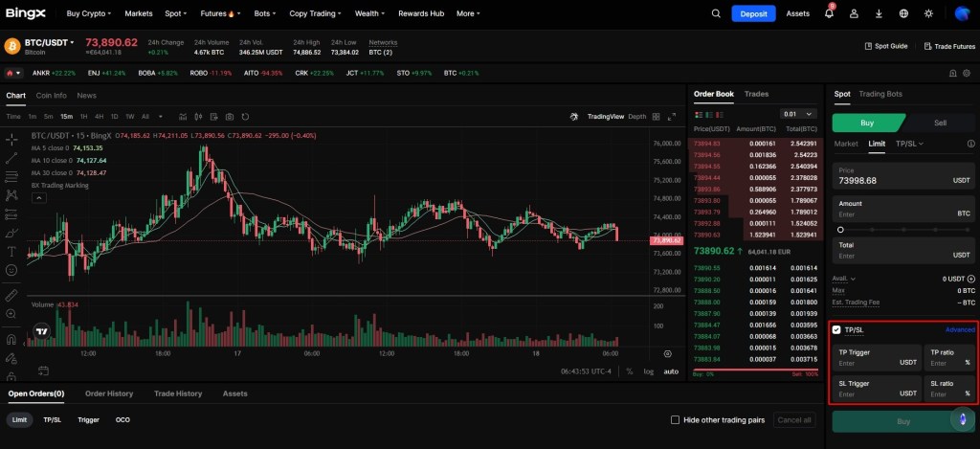Filter open orders by OCO
This screenshot has width=980, height=449.
click(122, 420)
